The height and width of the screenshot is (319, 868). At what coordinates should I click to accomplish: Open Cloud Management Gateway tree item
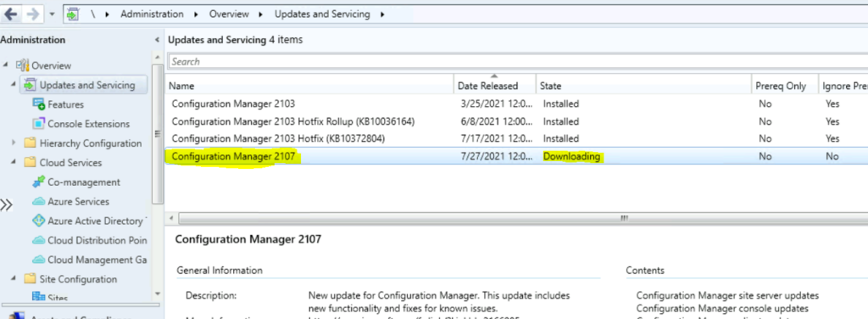97,260
